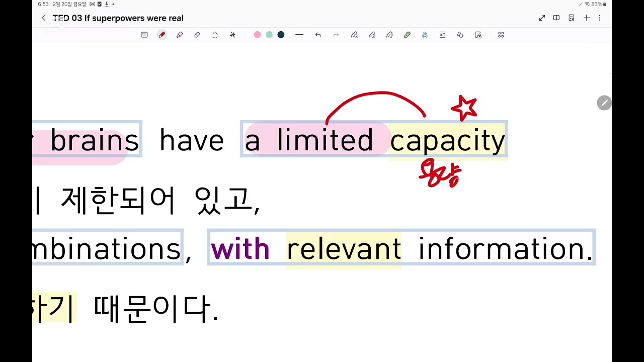This screenshot has height=362, width=644.
Task: Select the red pen tool
Action: 162,35
